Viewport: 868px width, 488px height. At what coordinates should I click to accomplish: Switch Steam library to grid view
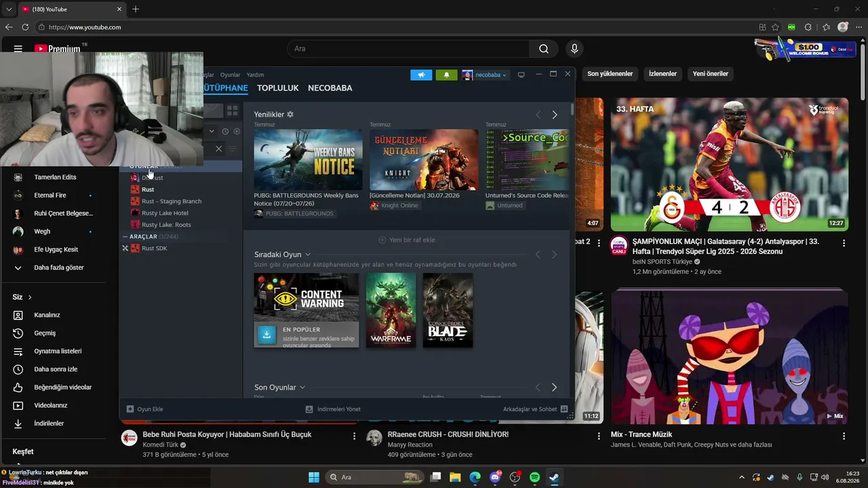232,110
